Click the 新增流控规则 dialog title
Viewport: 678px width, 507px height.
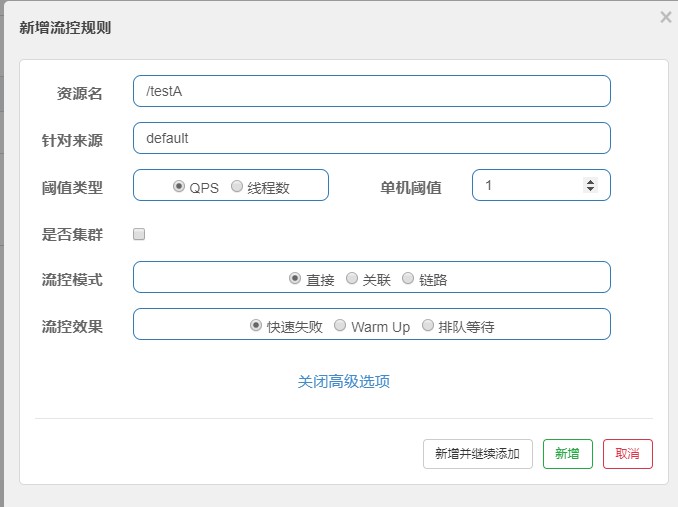[65, 28]
